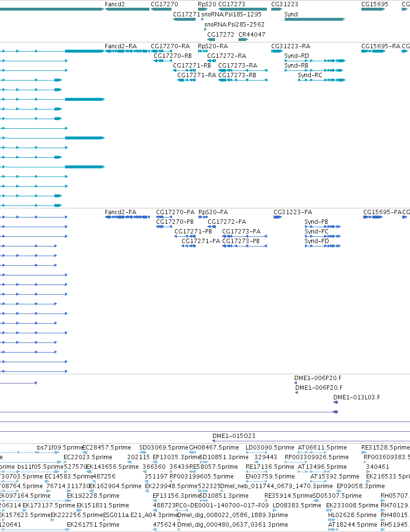This screenshot has width=410, height=532.
Task: Select the CG17272 gene label
Action: pos(221,35)
